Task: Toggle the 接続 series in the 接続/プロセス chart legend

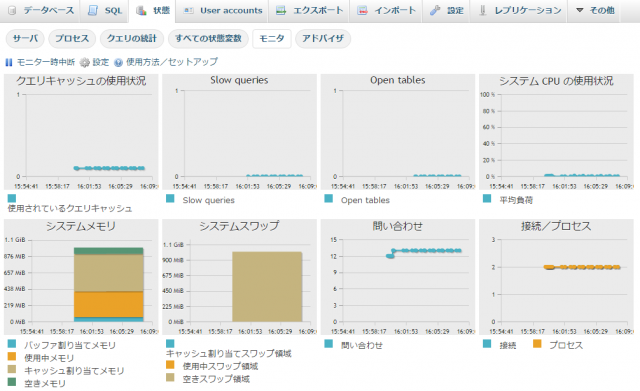Action: 500,345
